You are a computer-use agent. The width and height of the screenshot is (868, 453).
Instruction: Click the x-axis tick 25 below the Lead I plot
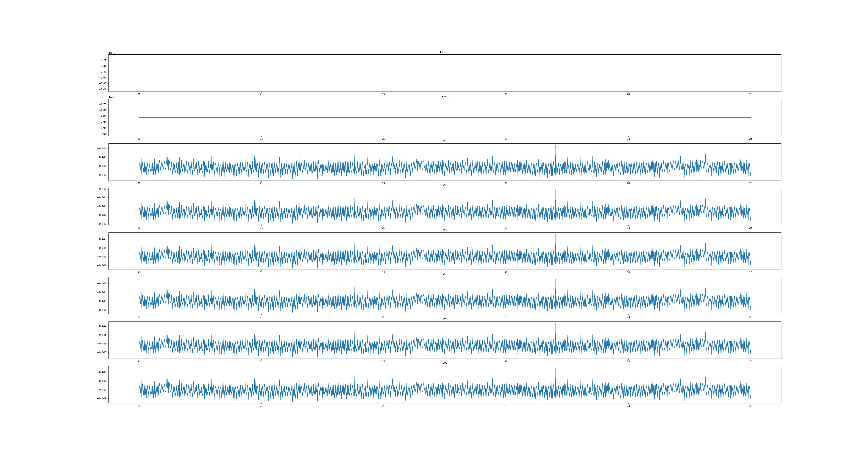(x=750, y=94)
